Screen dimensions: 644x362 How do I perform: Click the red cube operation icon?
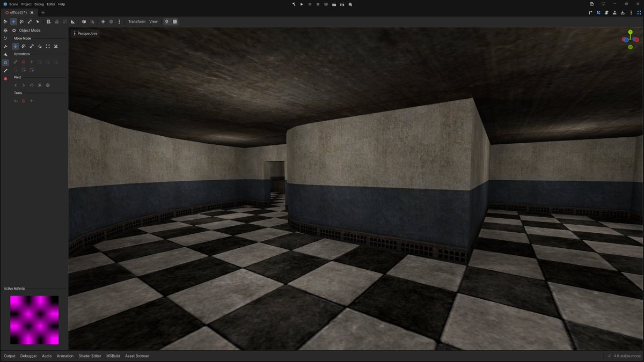(24, 62)
